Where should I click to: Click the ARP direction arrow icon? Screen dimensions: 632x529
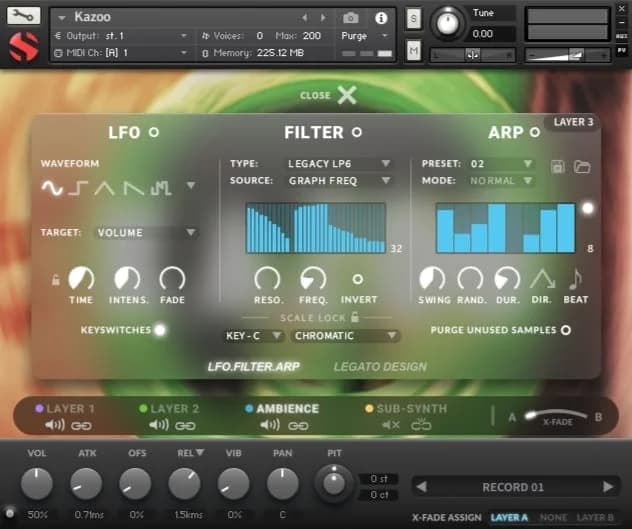542,279
